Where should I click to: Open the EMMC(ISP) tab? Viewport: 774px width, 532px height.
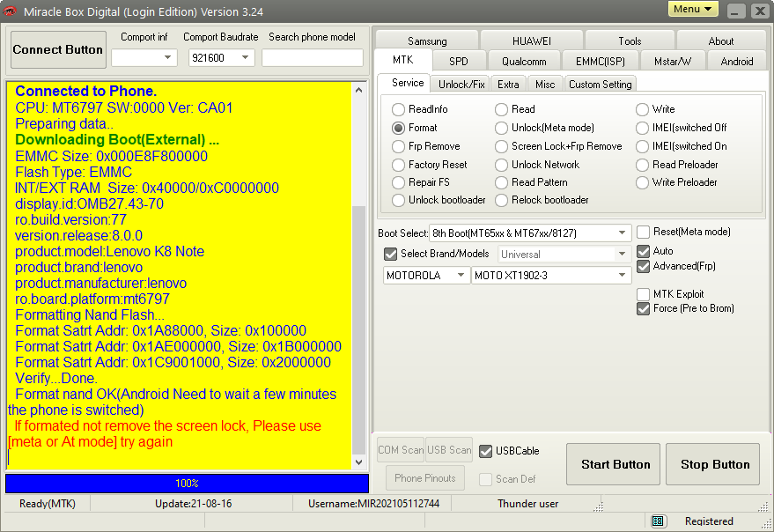pyautogui.click(x=601, y=62)
